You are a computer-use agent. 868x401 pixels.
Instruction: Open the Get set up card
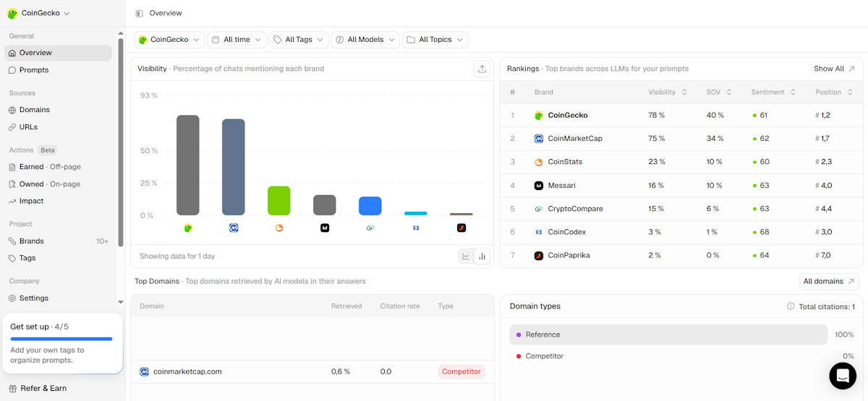(62, 343)
